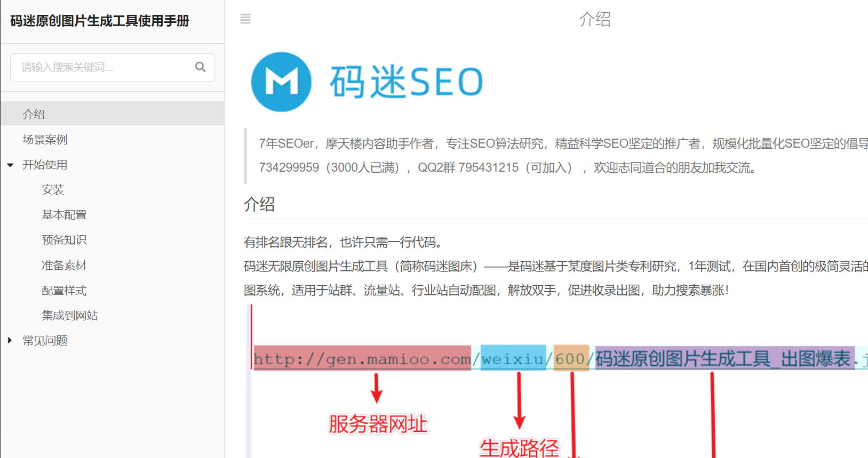This screenshot has height=458, width=868.
Task: Expand the 常见问题 section arrow
Action: pos(10,340)
